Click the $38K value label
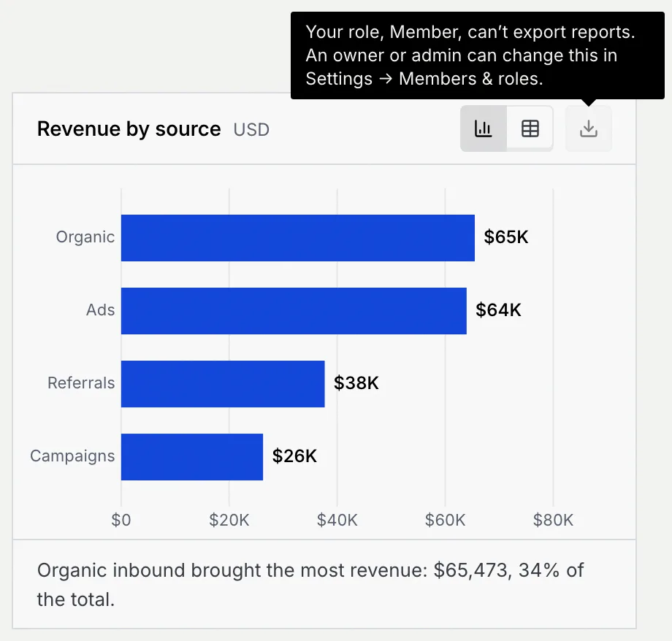 [x=356, y=383]
